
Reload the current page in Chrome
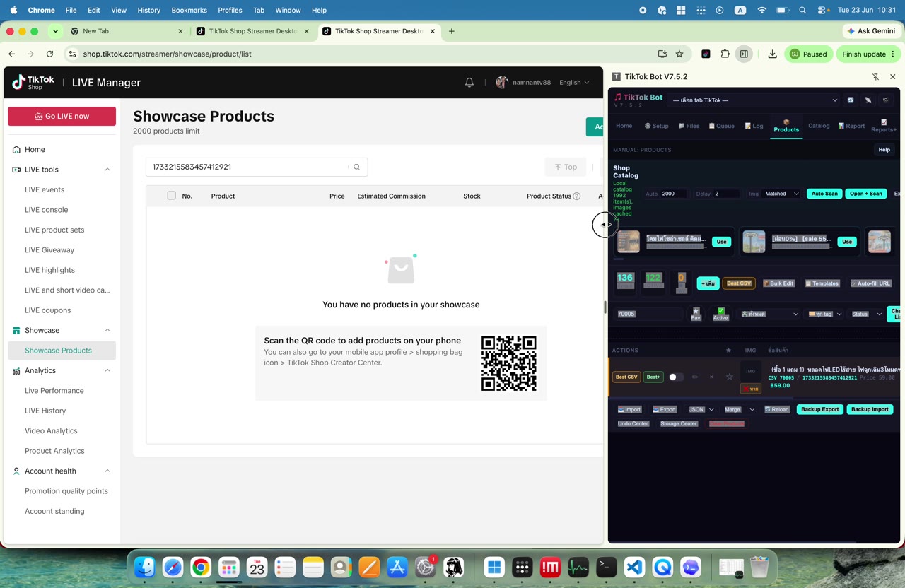click(49, 54)
